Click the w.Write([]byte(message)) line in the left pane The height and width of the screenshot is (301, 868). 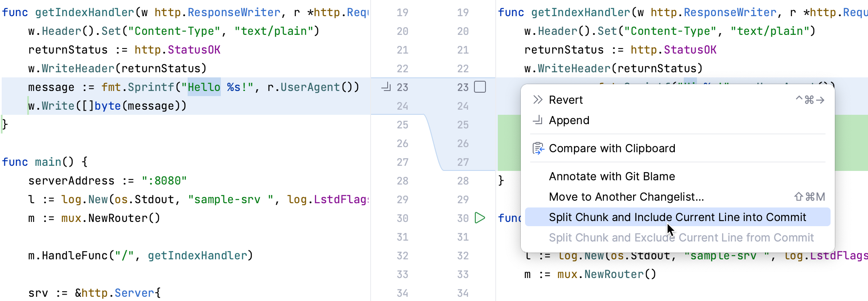(107, 106)
